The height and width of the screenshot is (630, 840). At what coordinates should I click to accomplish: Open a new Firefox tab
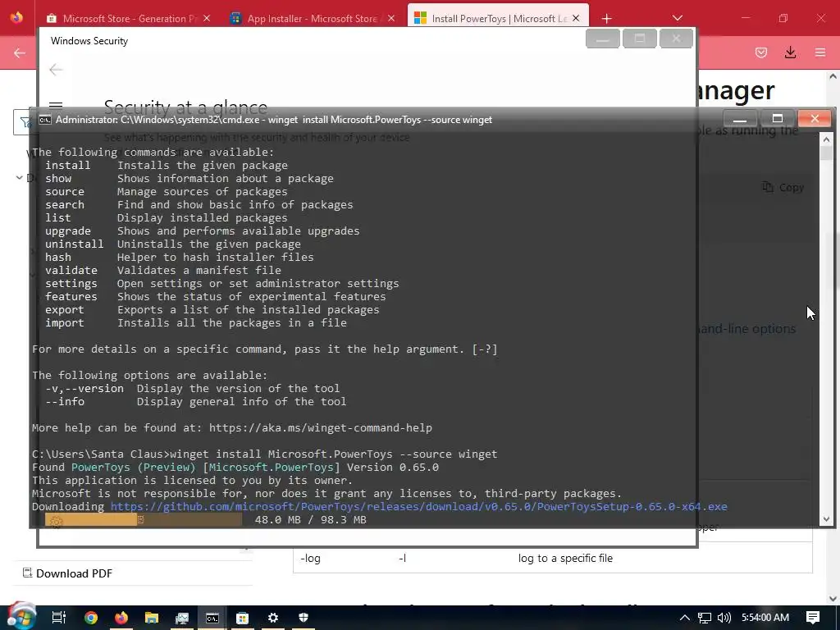[x=606, y=19]
